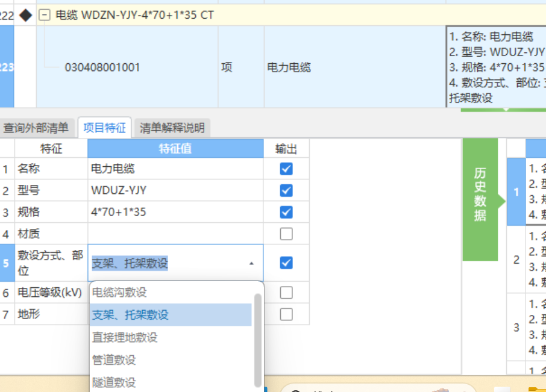Click the dropdown list scrollbar
Screen dimensions: 546x392
pyautogui.click(x=258, y=340)
